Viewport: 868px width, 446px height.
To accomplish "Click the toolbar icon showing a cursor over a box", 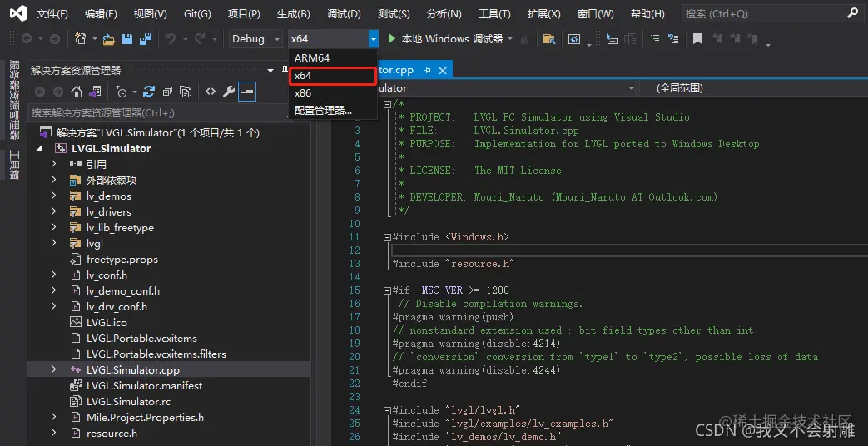I will click(x=612, y=39).
